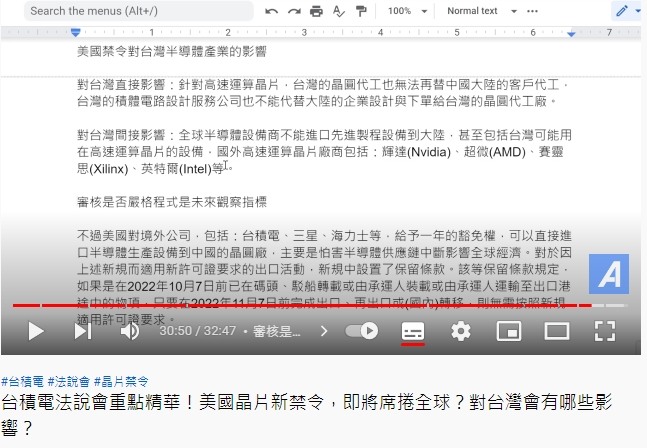Click the chapter title 審核是... text
647x448 pixels.
[276, 331]
